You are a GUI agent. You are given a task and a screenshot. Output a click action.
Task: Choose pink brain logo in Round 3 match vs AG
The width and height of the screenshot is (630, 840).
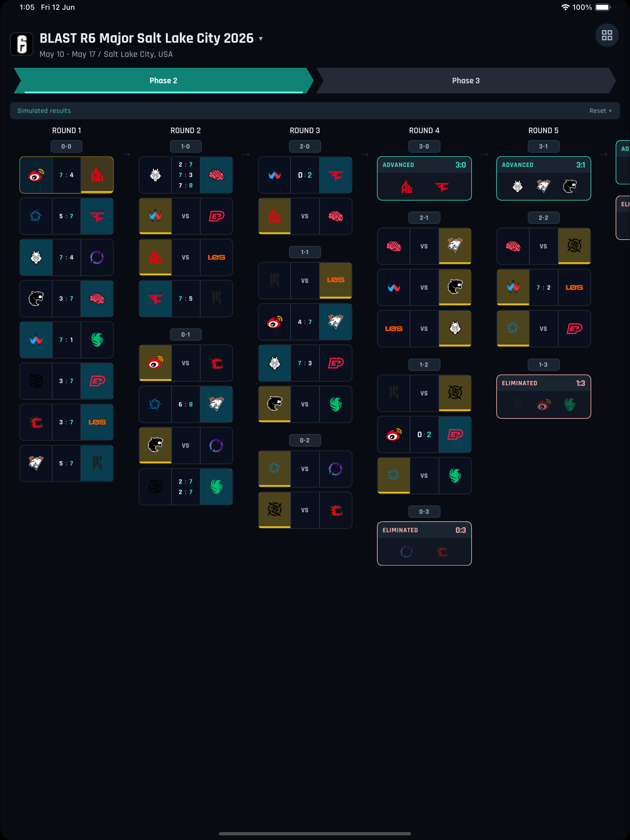tap(336, 216)
